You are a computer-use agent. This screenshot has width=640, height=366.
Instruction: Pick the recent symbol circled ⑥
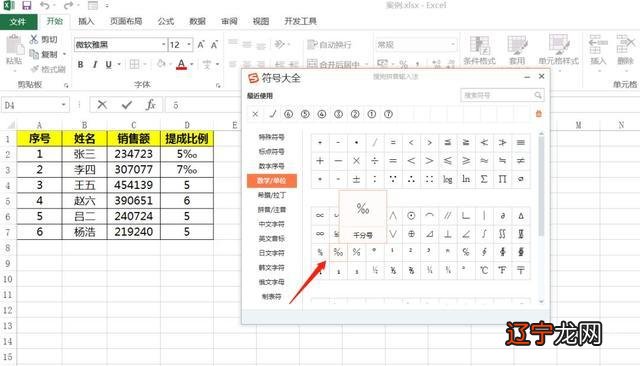click(289, 114)
